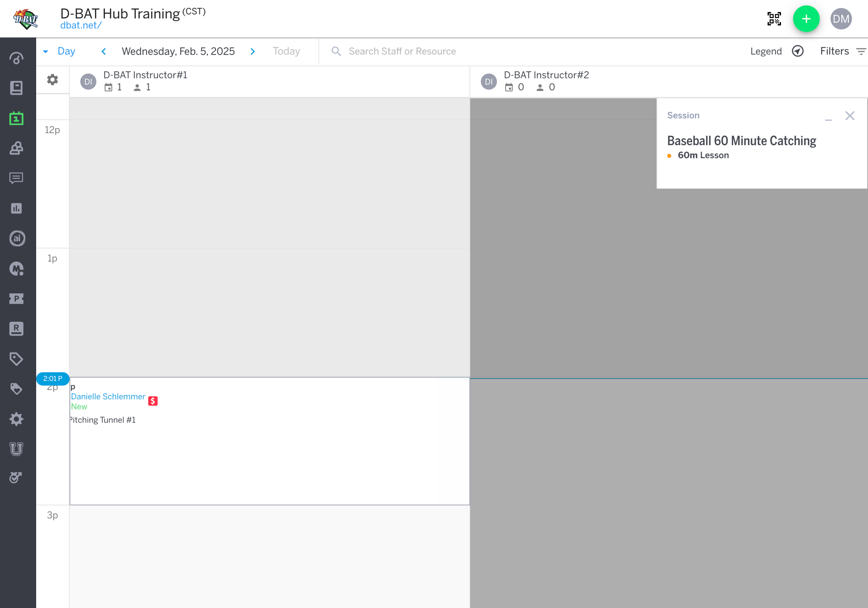Click the QR code scanner icon
The height and width of the screenshot is (608, 868).
pos(774,19)
